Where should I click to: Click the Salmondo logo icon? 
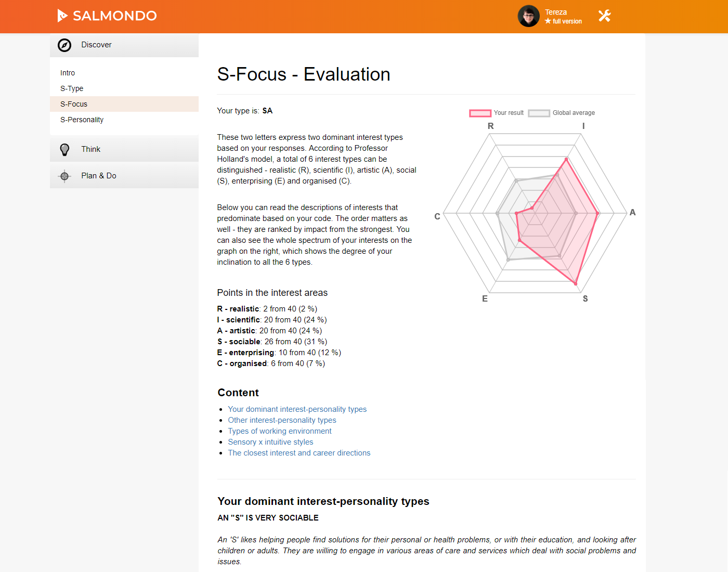62,16
